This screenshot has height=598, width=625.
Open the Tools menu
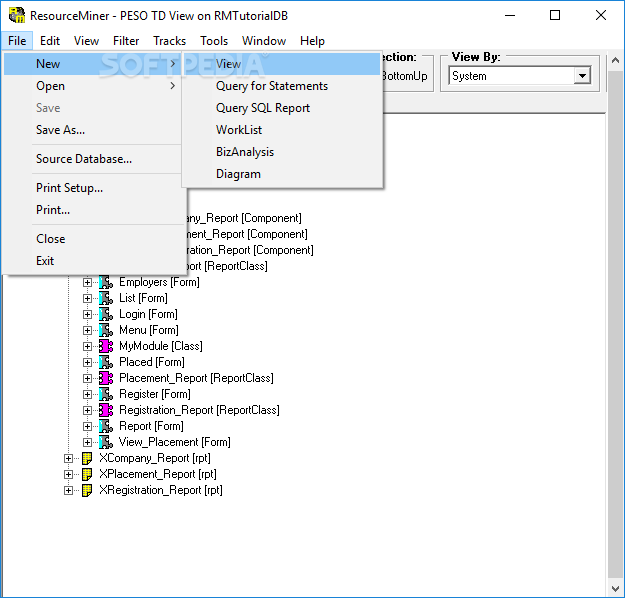[214, 41]
